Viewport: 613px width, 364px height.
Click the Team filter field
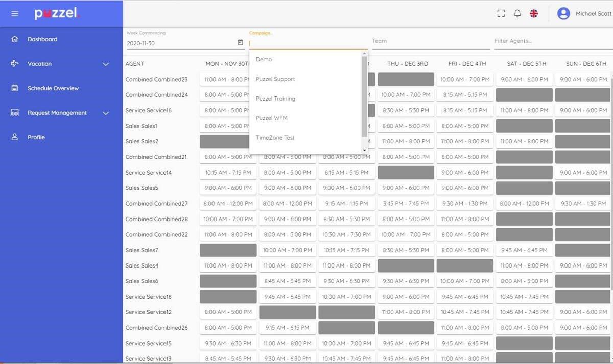[x=429, y=41]
